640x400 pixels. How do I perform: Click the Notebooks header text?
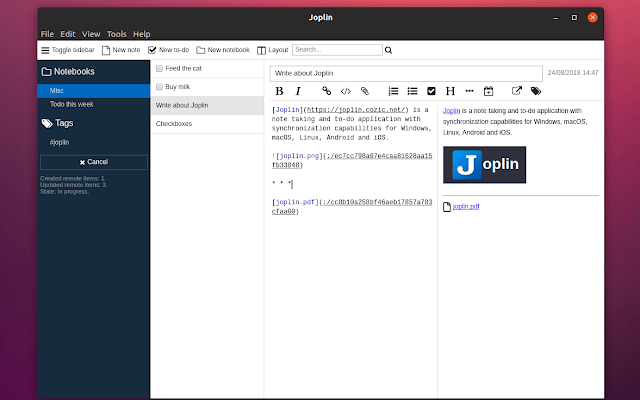coord(74,72)
